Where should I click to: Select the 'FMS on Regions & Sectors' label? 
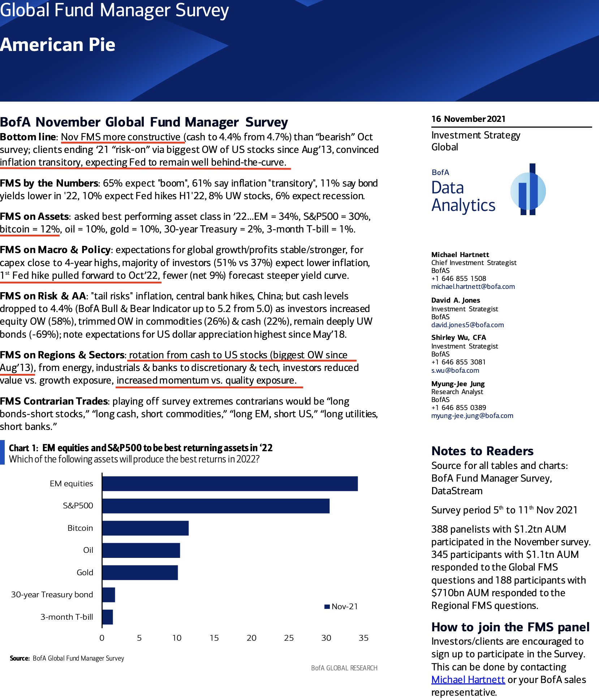pos(62,355)
